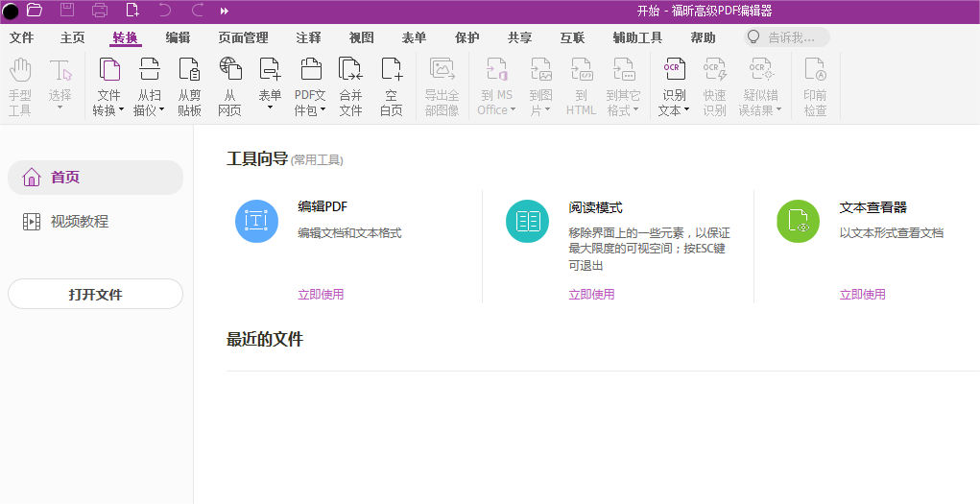Expand the quick access toolbar overflow arrows
980x504 pixels.
point(225,11)
